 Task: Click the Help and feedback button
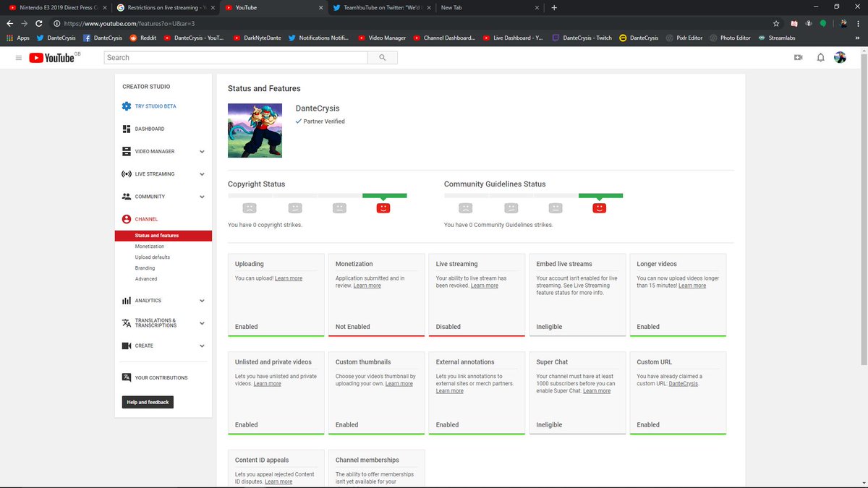point(148,402)
